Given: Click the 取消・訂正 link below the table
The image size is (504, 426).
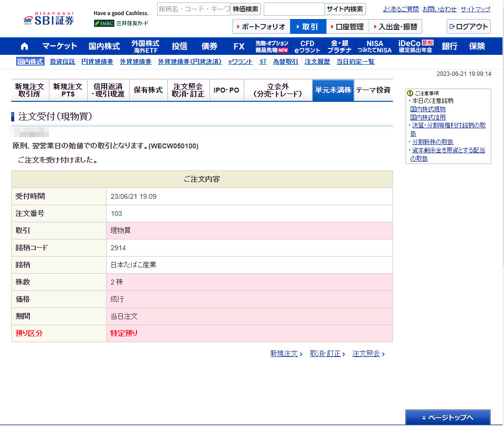Looking at the screenshot, I should pos(327,354).
